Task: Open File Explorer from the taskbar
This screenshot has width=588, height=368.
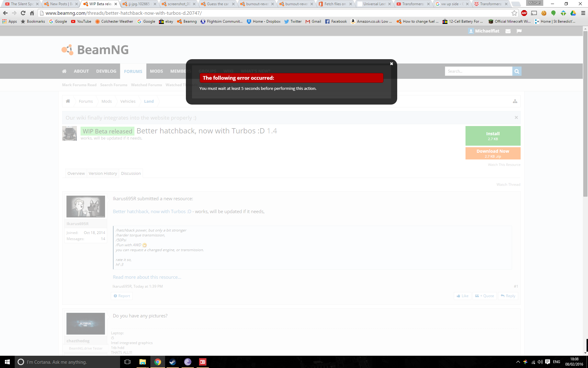Action: 142,362
